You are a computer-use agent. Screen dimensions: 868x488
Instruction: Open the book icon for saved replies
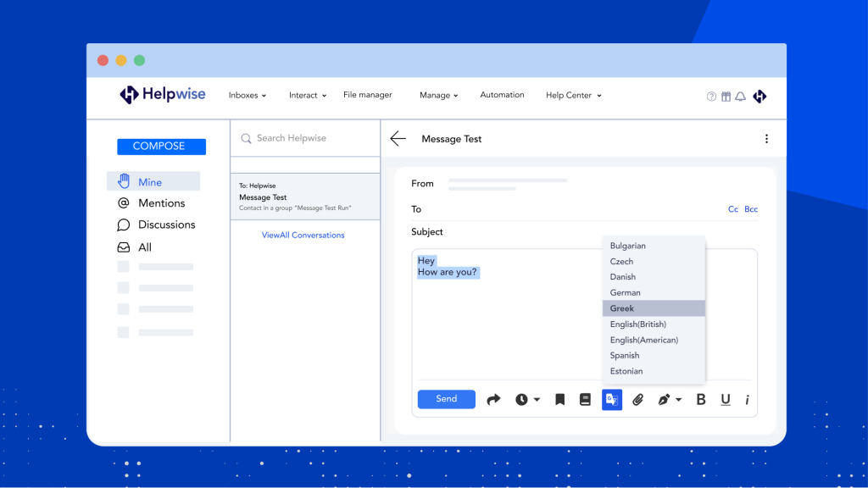(585, 400)
